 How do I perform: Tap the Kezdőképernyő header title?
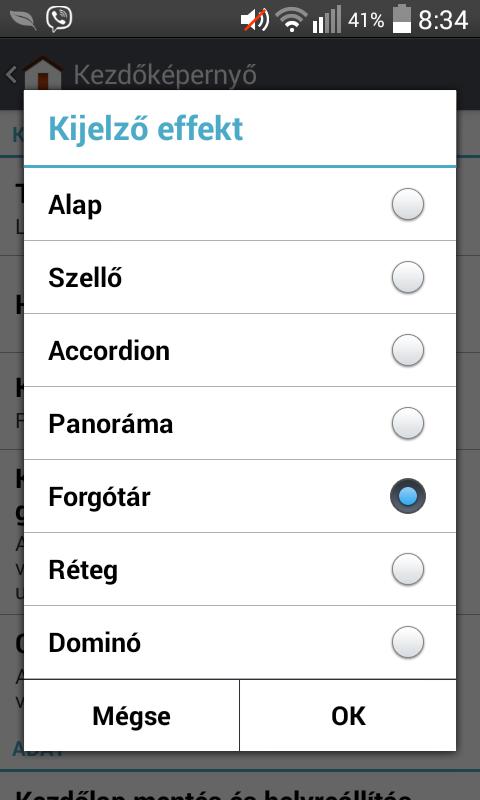(165, 75)
